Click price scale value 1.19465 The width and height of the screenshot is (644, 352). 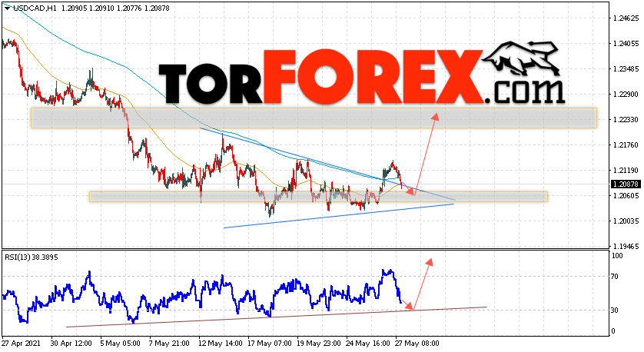click(626, 247)
